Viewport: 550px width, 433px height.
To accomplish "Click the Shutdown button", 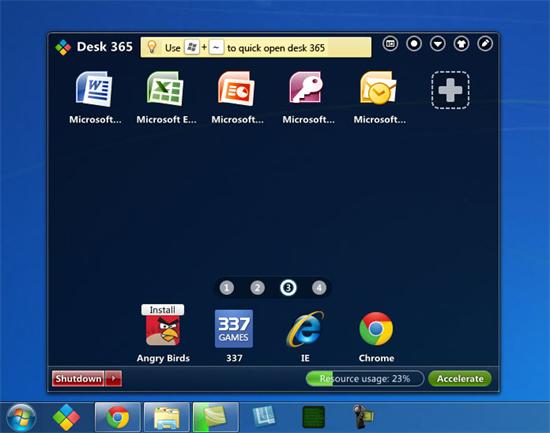I will click(x=78, y=379).
